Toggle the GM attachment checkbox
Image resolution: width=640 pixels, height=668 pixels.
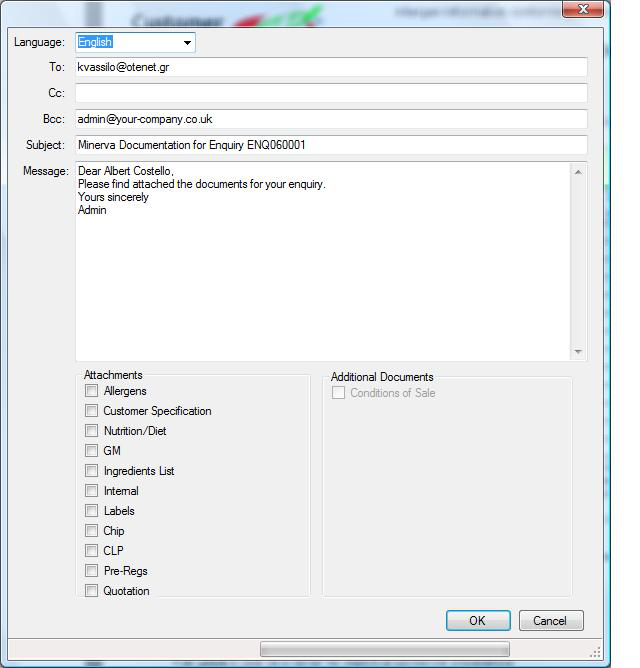coord(92,451)
